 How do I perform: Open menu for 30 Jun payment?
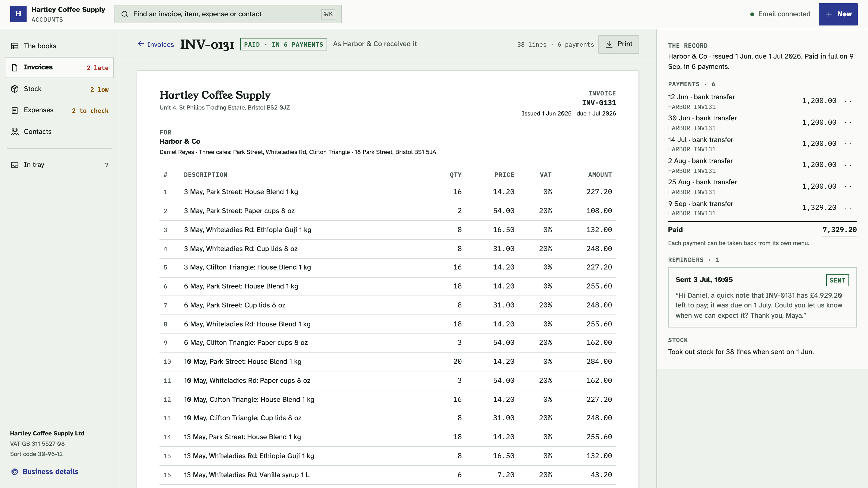[848, 123]
